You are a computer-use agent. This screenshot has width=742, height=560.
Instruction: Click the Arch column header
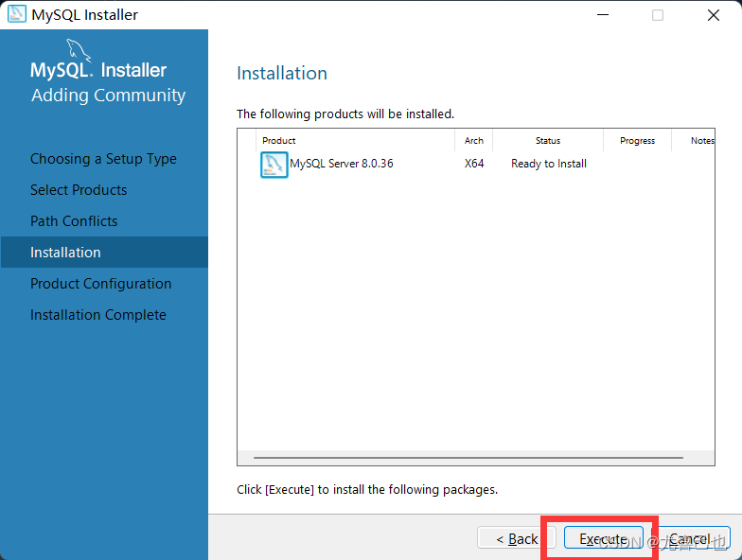tap(473, 140)
